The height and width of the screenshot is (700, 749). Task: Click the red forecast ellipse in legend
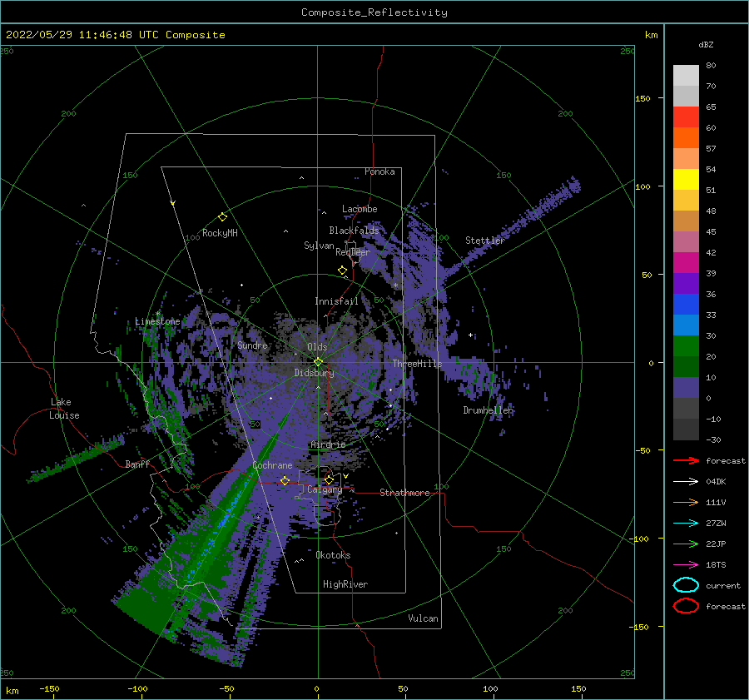pyautogui.click(x=686, y=606)
